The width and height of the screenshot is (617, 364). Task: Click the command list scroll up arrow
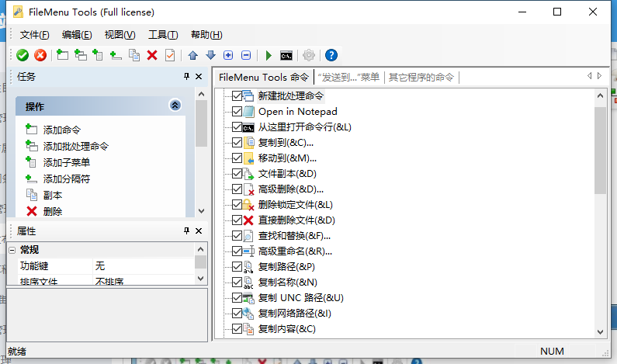tap(600, 95)
